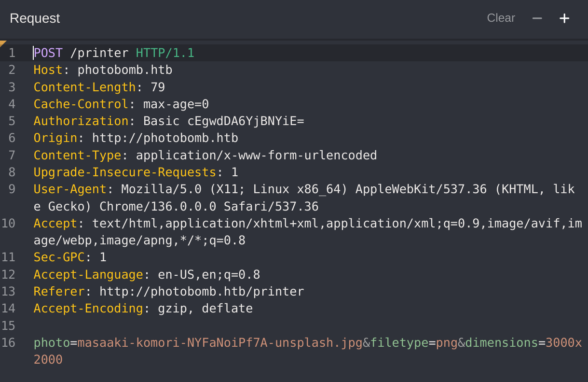Click the photo parameter name in body
Screen dimensions: 588x382
click(x=52, y=343)
